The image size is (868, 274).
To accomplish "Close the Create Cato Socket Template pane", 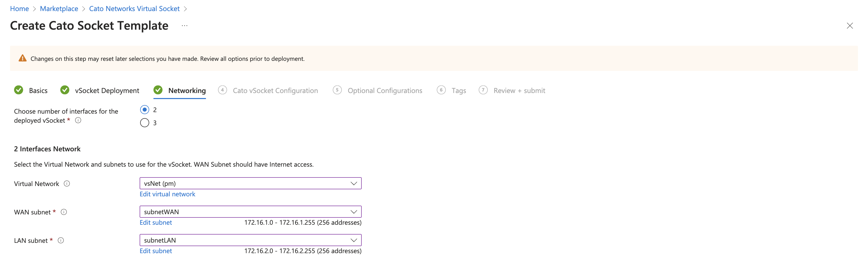I will click(x=849, y=26).
